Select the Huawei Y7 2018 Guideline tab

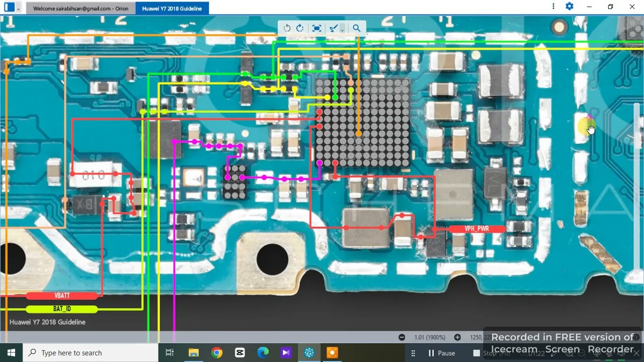[x=172, y=9]
